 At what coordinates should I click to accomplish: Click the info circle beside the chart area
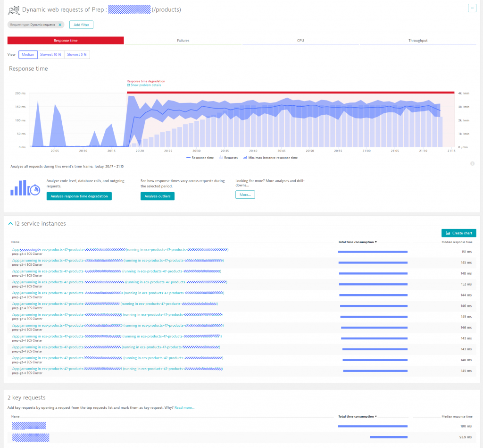473,163
